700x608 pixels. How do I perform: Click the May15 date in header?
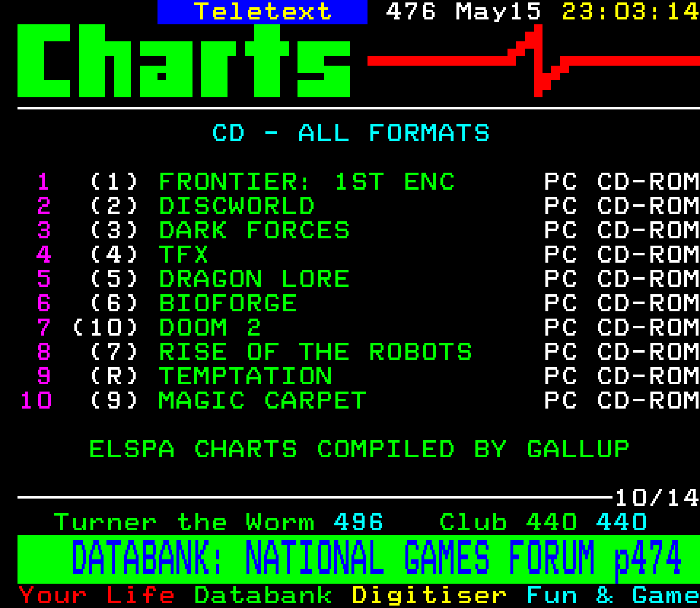pos(498,12)
